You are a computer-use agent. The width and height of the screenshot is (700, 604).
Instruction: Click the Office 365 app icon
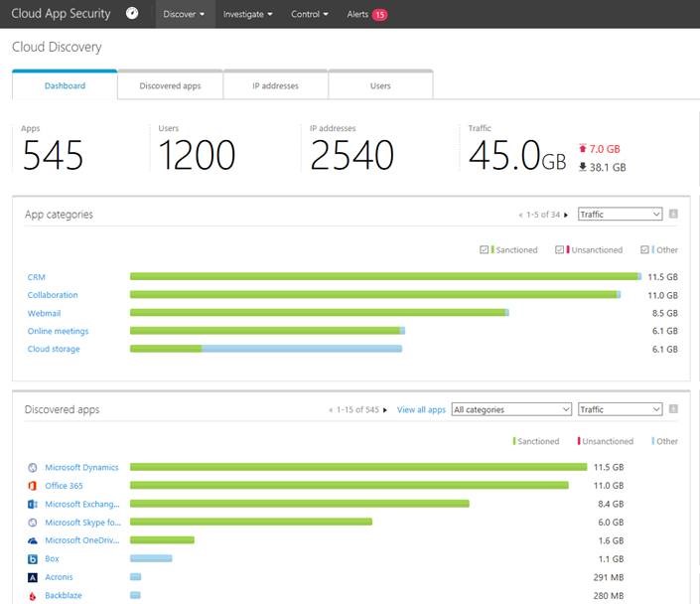pos(33,486)
